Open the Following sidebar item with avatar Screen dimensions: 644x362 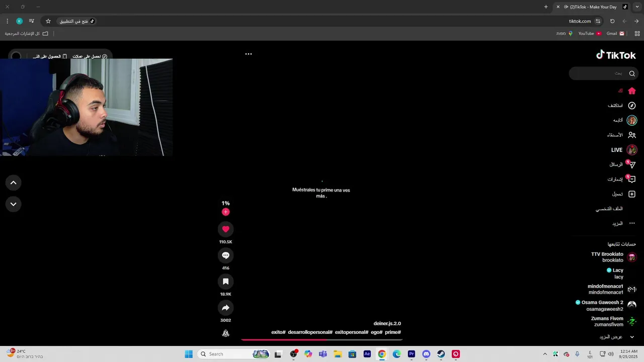(x=624, y=120)
